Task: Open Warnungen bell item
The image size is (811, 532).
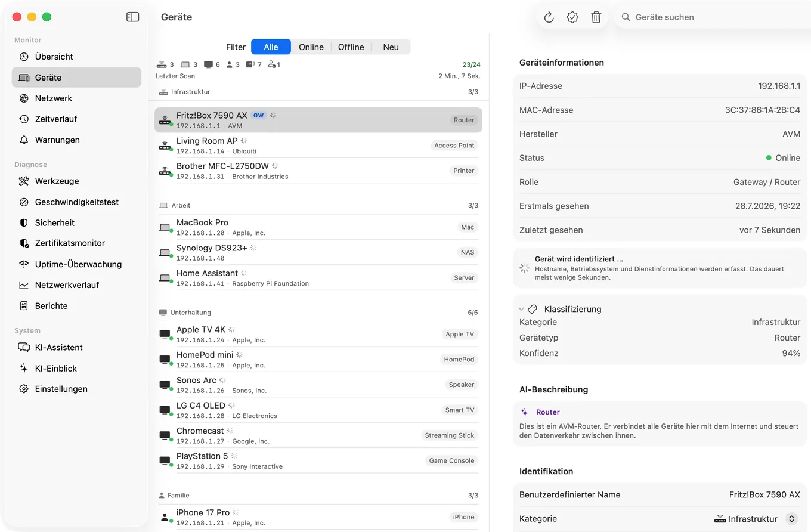Action: click(x=76, y=140)
